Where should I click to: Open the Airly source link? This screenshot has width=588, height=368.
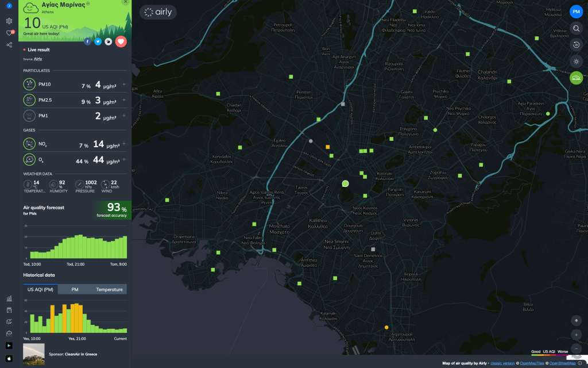(38, 59)
